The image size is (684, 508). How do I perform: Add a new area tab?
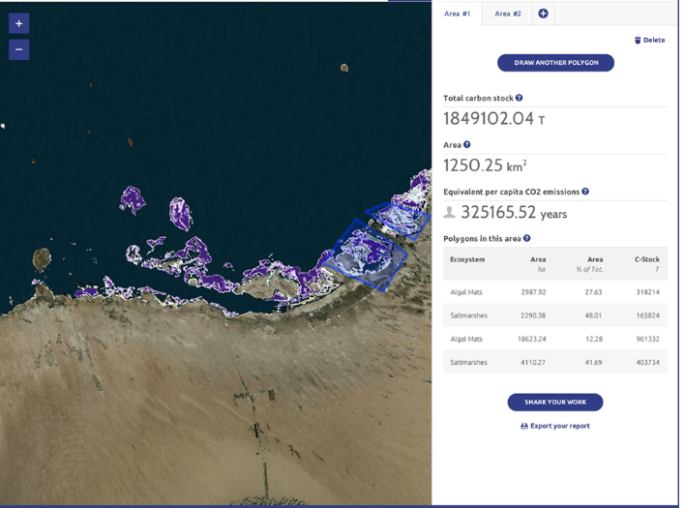click(543, 13)
